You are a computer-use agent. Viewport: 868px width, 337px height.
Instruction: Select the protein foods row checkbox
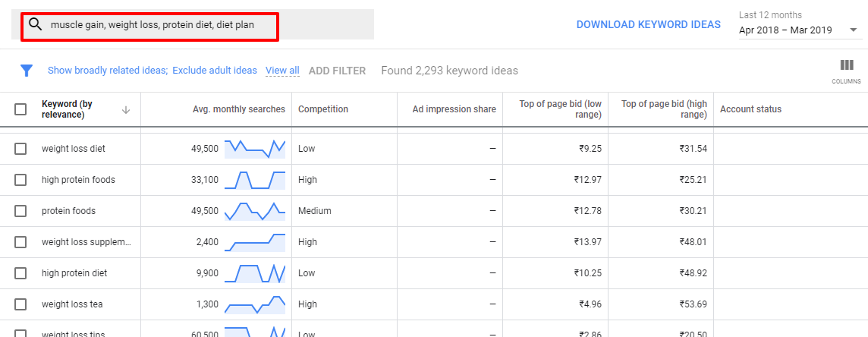coord(20,211)
